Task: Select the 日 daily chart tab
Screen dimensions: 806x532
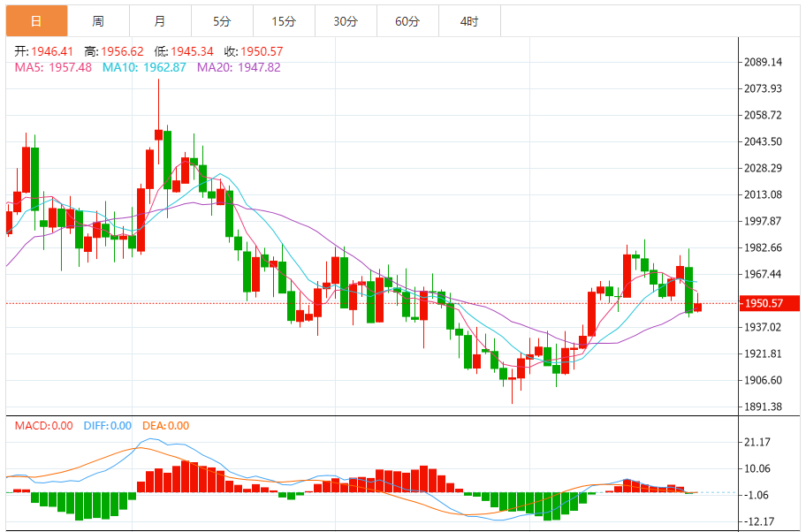Action: (36, 21)
